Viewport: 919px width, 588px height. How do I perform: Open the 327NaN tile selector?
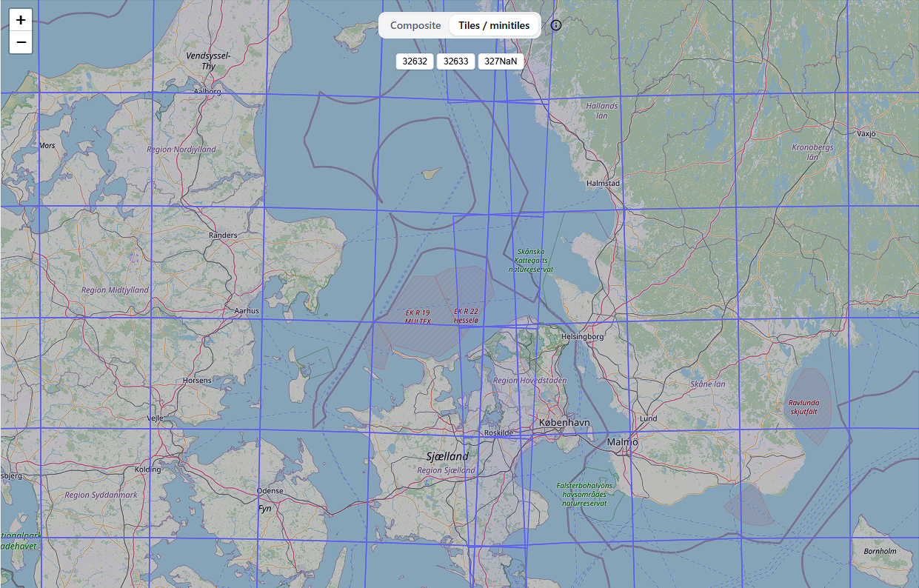(x=501, y=61)
